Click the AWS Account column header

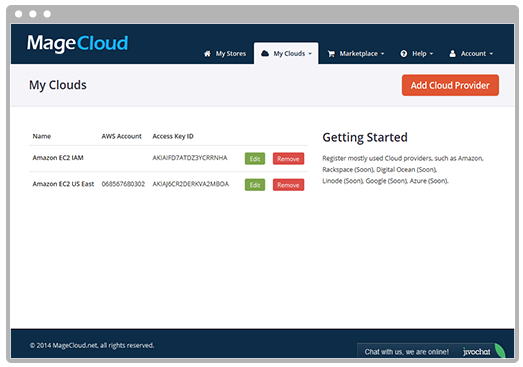click(121, 136)
